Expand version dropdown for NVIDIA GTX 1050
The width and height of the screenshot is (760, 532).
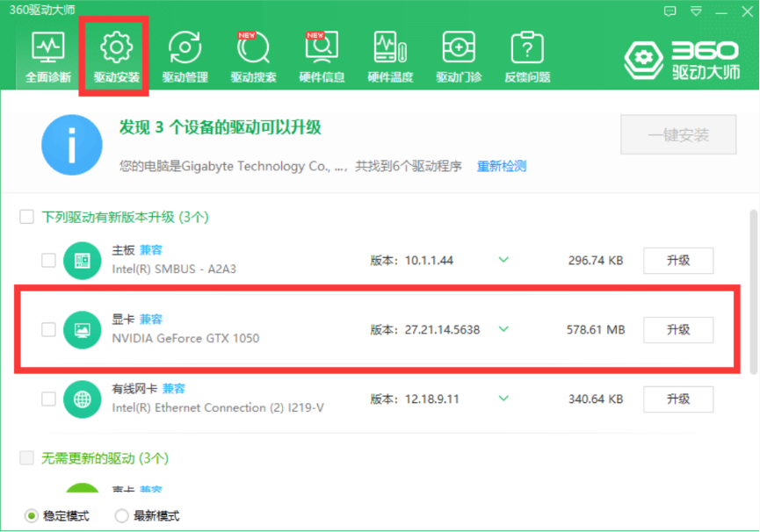(x=503, y=329)
